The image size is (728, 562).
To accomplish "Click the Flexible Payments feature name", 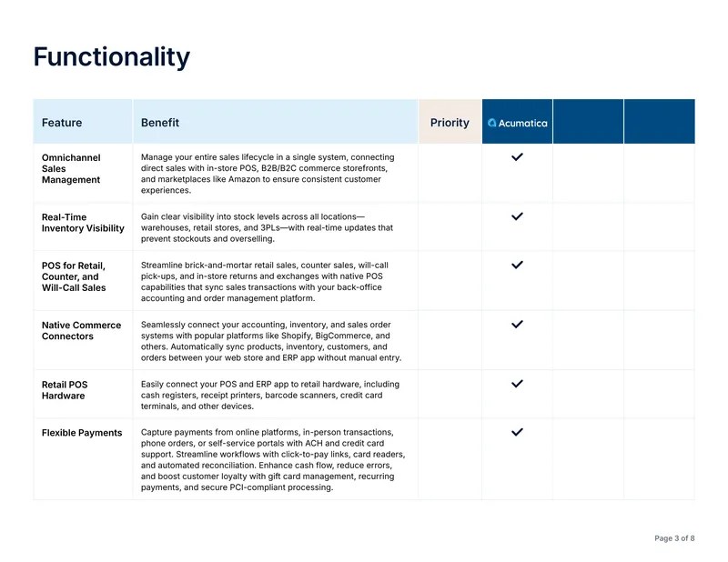I will pyautogui.click(x=82, y=433).
